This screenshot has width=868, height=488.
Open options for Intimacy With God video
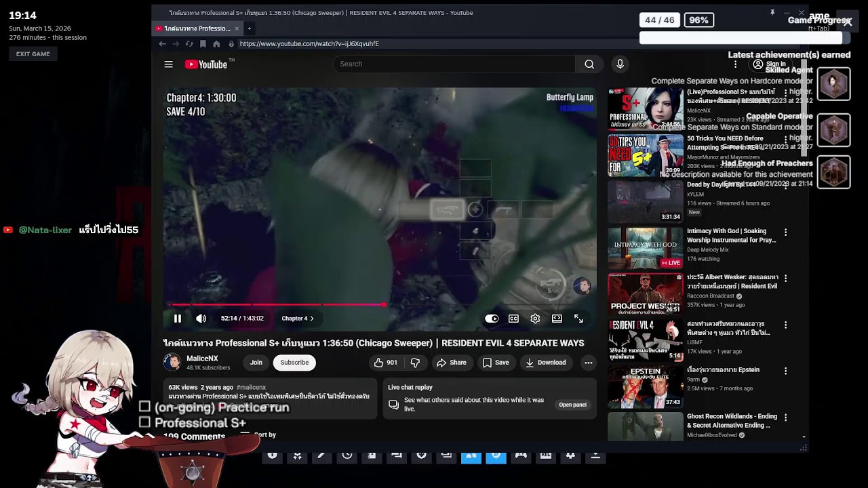[x=786, y=232]
